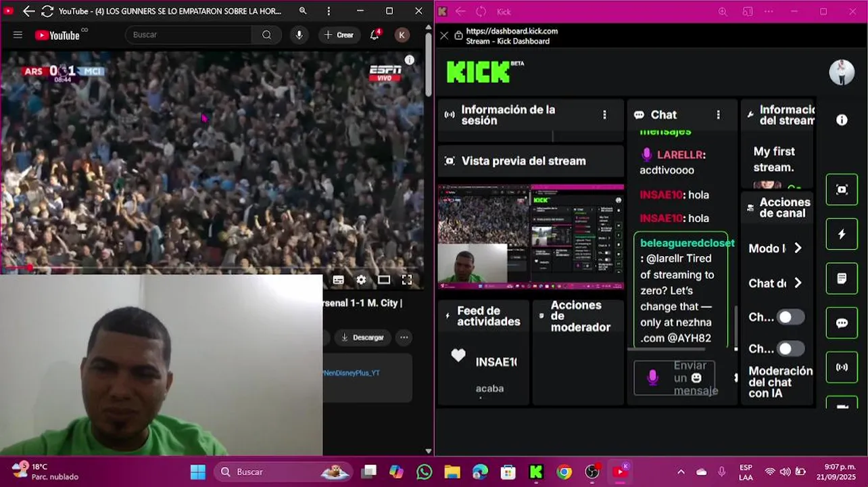Close the Kick dashboard address banner
The image size is (868, 487).
(x=444, y=35)
